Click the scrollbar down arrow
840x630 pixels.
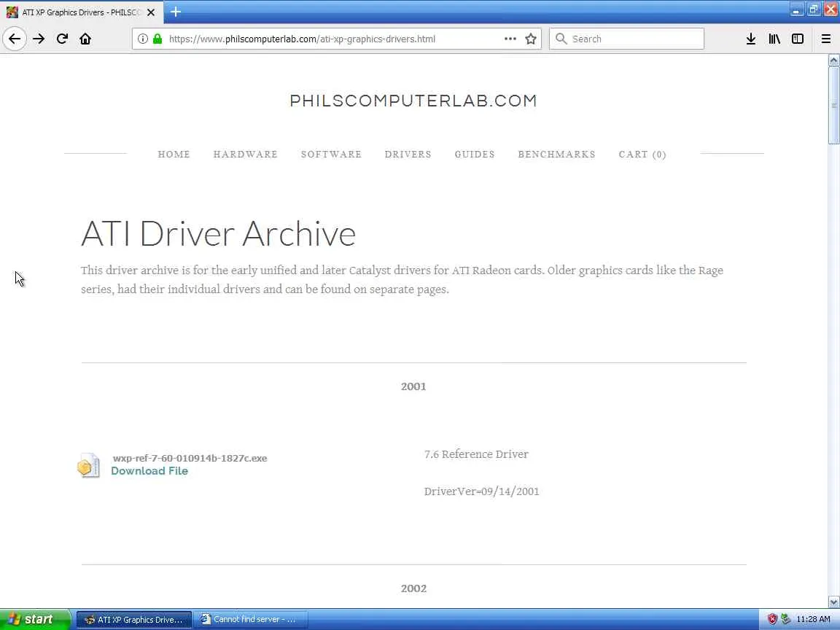pyautogui.click(x=833, y=602)
